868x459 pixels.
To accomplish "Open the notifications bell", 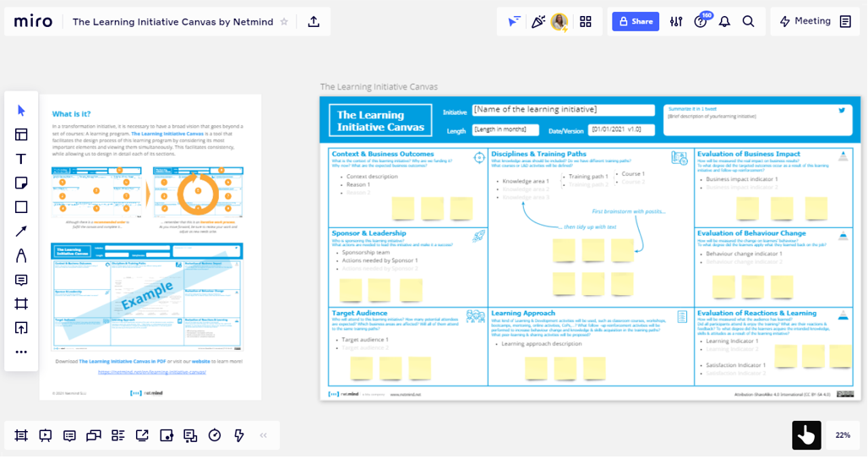I will (x=724, y=22).
